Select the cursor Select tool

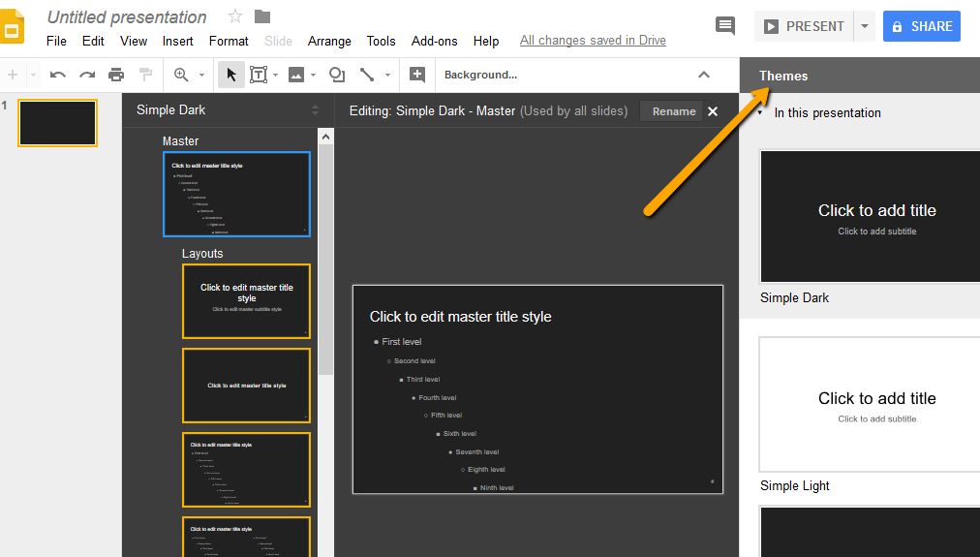[230, 75]
